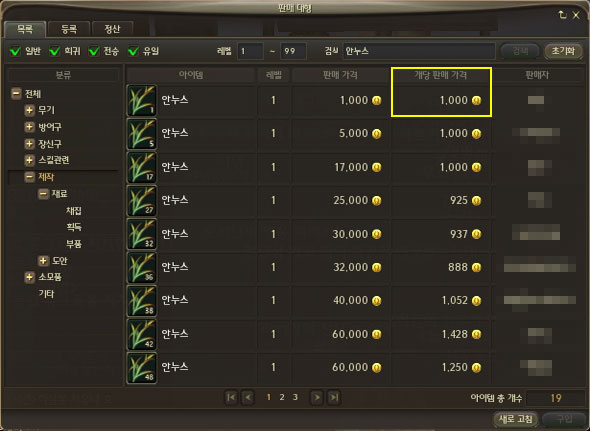This screenshot has height=431, width=590.
Task: Uncheck the 일반 grade checkbox
Action: (x=15, y=51)
